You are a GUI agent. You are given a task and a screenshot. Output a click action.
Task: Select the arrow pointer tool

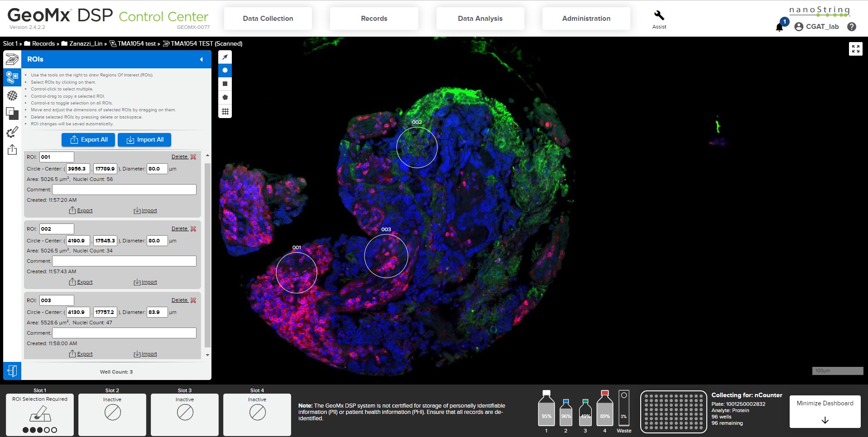click(x=225, y=57)
